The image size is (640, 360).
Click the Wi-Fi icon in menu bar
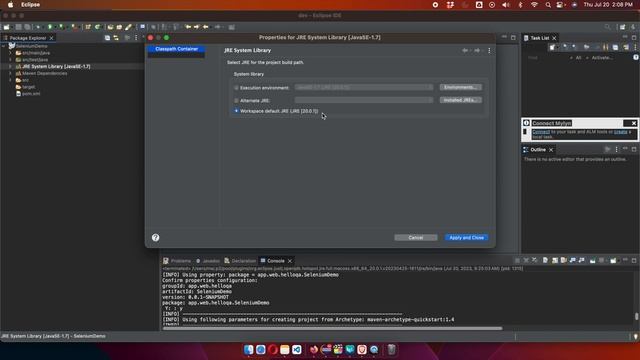coord(534,5)
